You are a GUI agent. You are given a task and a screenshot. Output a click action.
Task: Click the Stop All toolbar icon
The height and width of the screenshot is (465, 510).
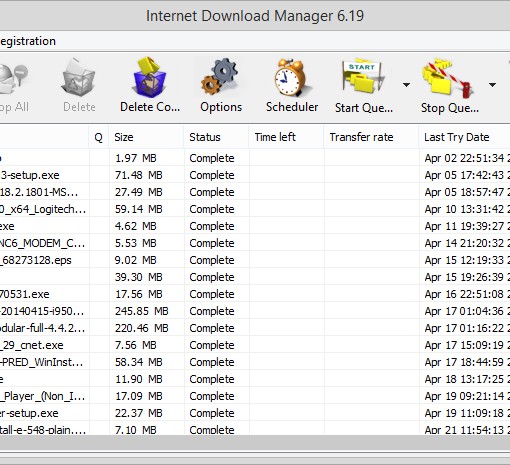point(13,79)
